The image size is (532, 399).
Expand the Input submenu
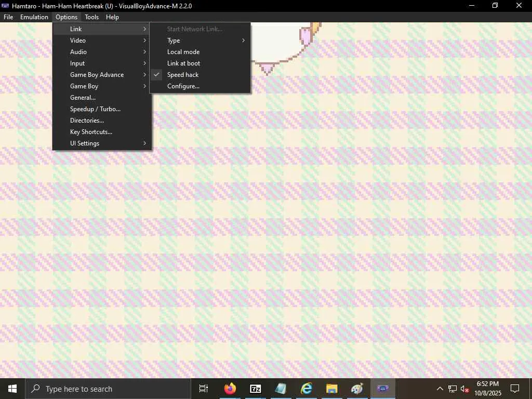(x=102, y=63)
